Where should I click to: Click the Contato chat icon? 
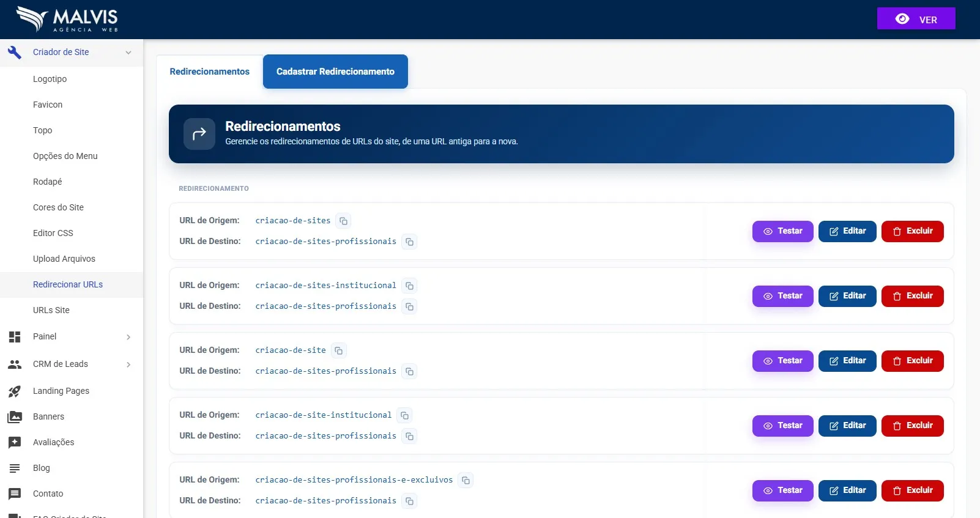pyautogui.click(x=15, y=494)
